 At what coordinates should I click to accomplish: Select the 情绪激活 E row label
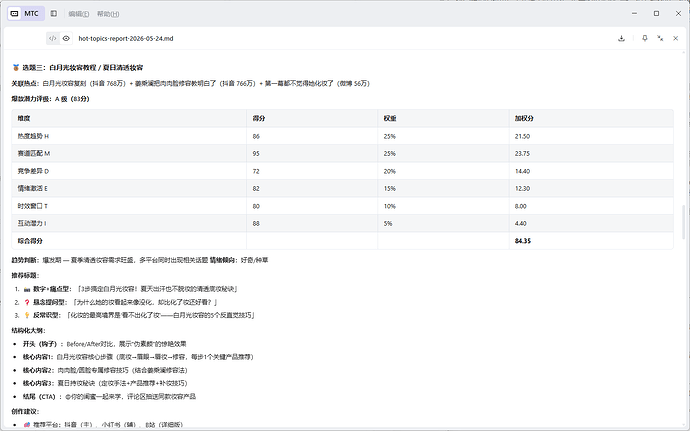click(x=33, y=188)
